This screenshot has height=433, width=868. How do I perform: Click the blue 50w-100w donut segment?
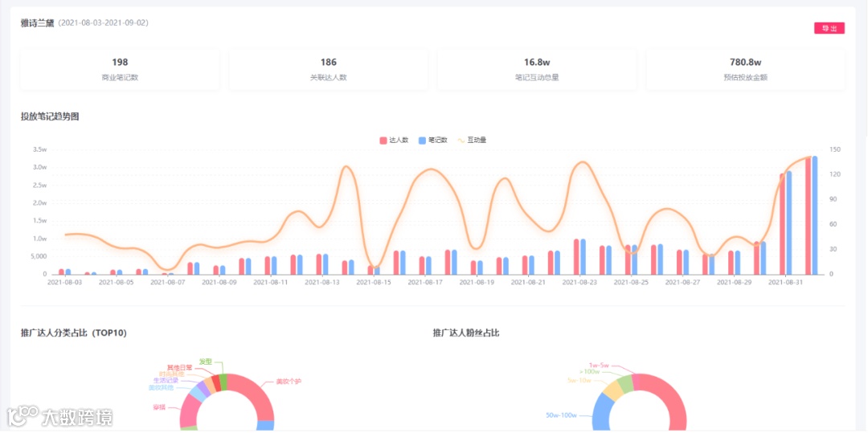pos(601,415)
